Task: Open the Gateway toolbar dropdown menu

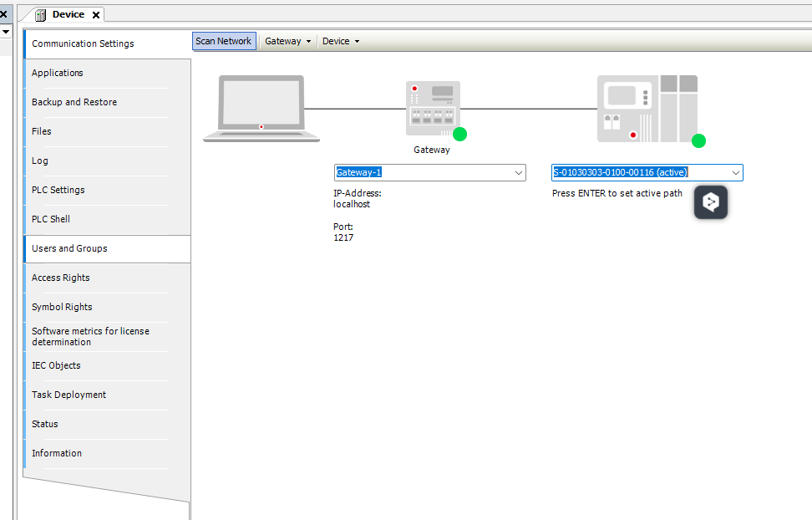Action: point(287,41)
